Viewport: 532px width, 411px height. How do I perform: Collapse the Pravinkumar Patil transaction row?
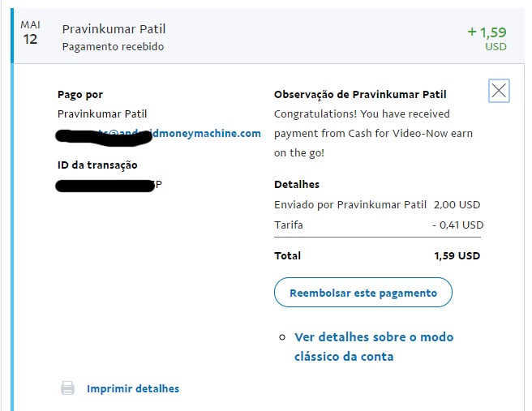(268, 36)
